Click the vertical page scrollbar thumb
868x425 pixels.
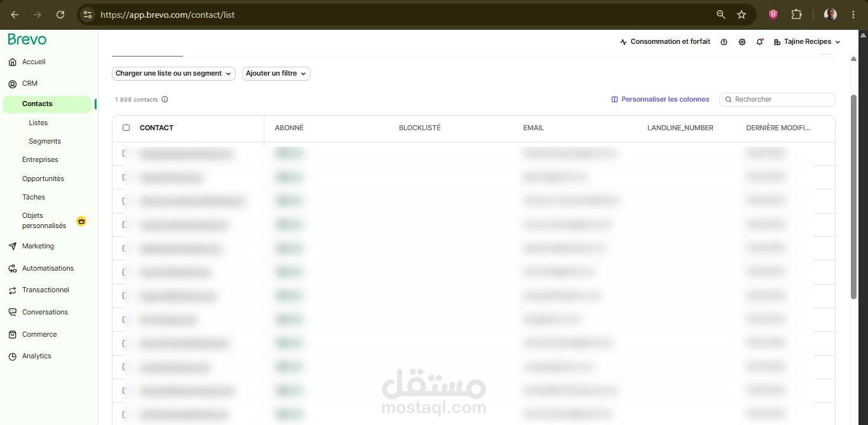(x=853, y=197)
